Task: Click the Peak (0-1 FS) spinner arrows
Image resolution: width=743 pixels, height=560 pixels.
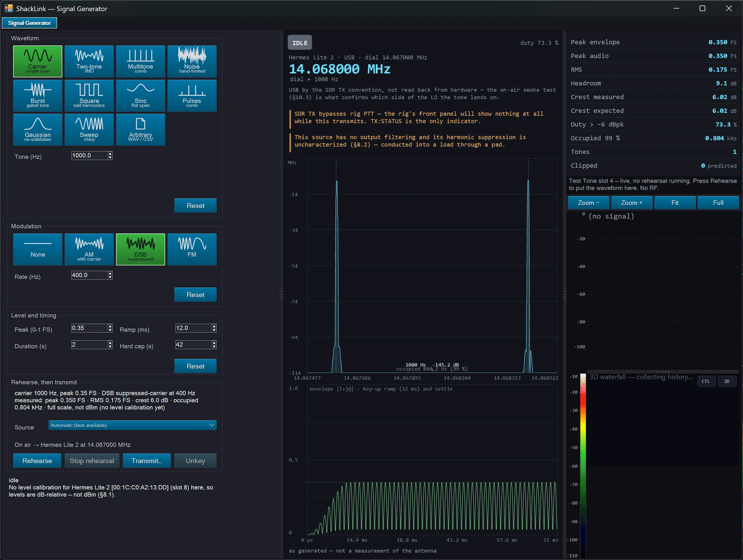Action: click(110, 328)
